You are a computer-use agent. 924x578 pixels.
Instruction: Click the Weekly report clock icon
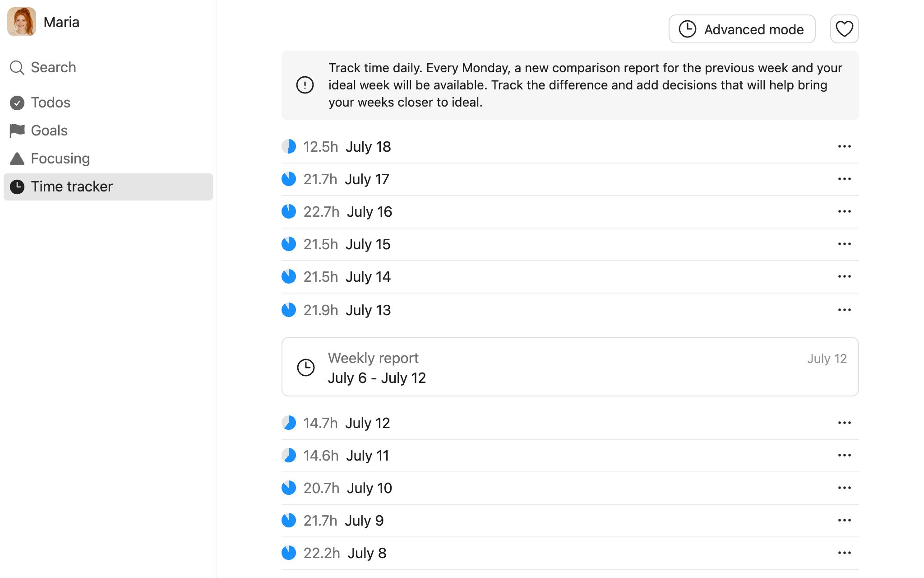click(306, 367)
